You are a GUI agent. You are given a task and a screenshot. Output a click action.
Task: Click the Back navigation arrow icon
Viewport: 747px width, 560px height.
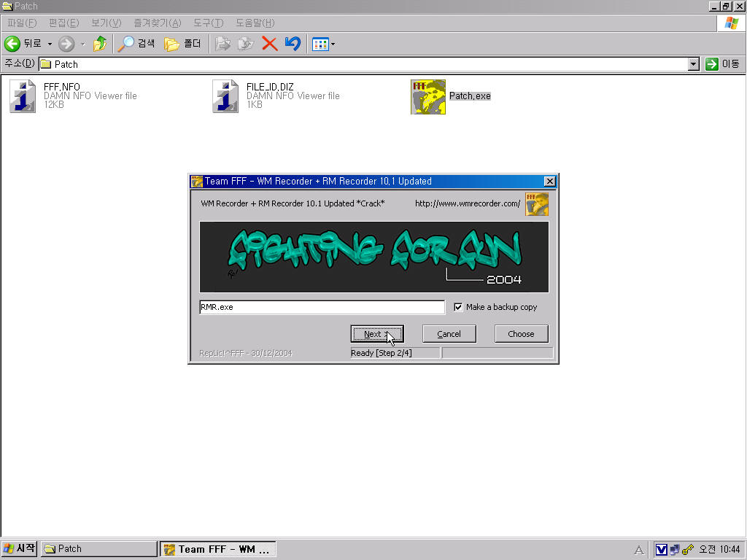[12, 44]
